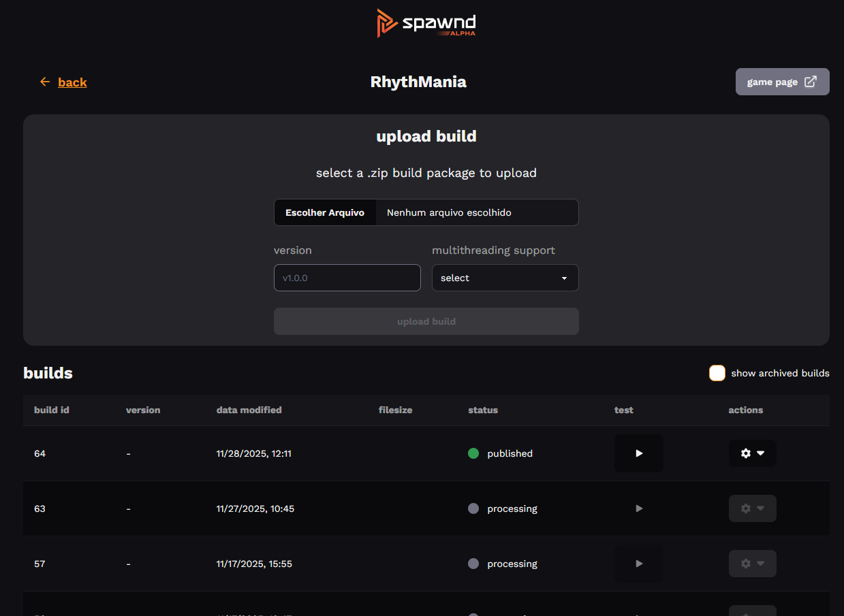This screenshot has width=844, height=616.
Task: Click the builds section heading
Action: point(48,373)
